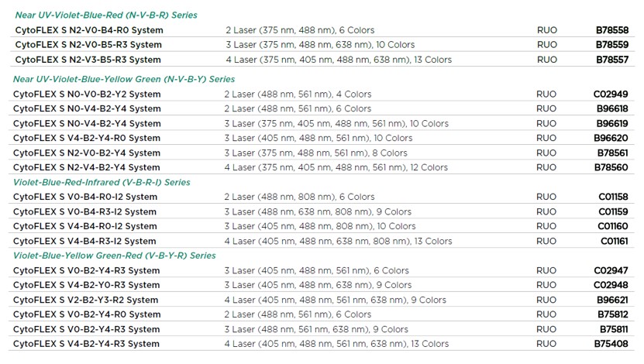Click the Near UV-Violet-Blue-Red (N-V-B-R) Series heading

click(x=106, y=15)
